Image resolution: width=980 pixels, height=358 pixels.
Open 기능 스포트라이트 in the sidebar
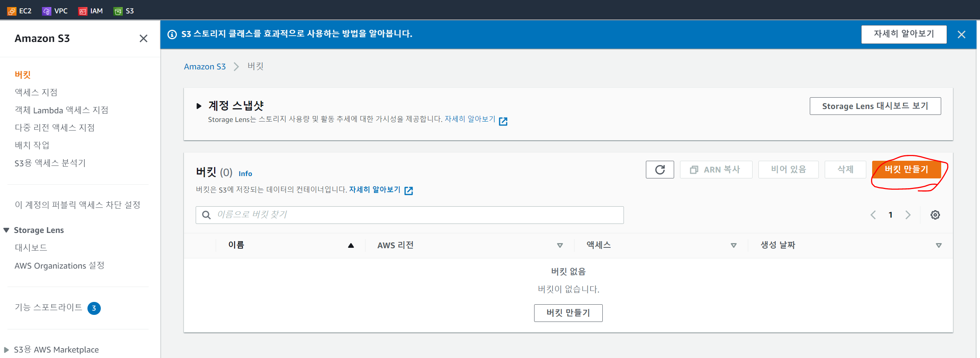point(49,307)
